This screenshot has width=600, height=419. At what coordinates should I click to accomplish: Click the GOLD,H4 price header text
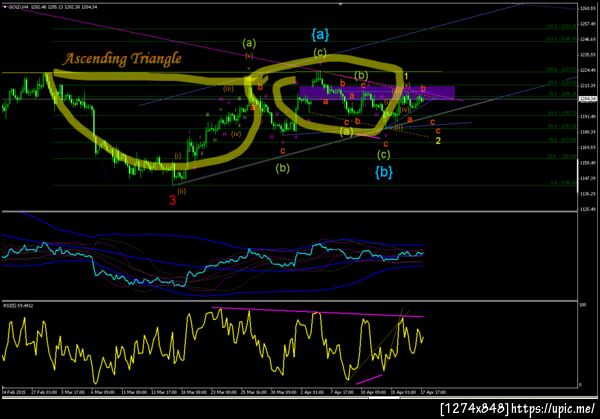[53, 7]
